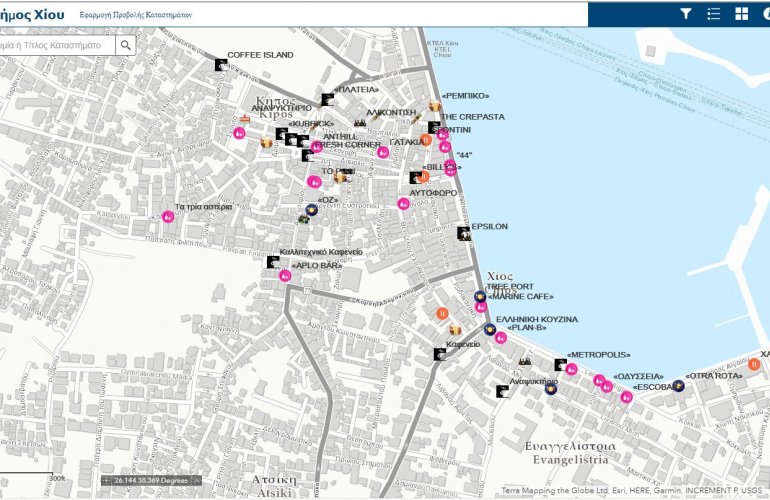
Task: Click the Εφαρμογή Προβολής Καταστημάτων subtitle
Action: pos(136,15)
